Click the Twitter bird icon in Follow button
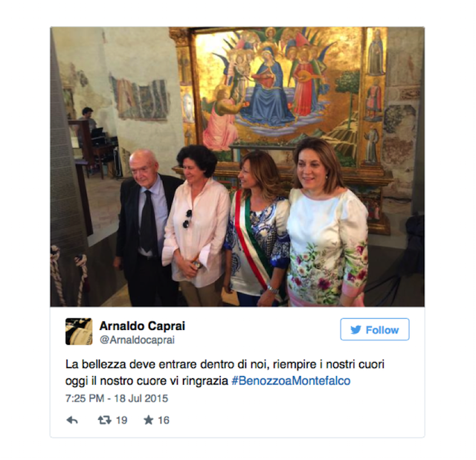 point(356,330)
